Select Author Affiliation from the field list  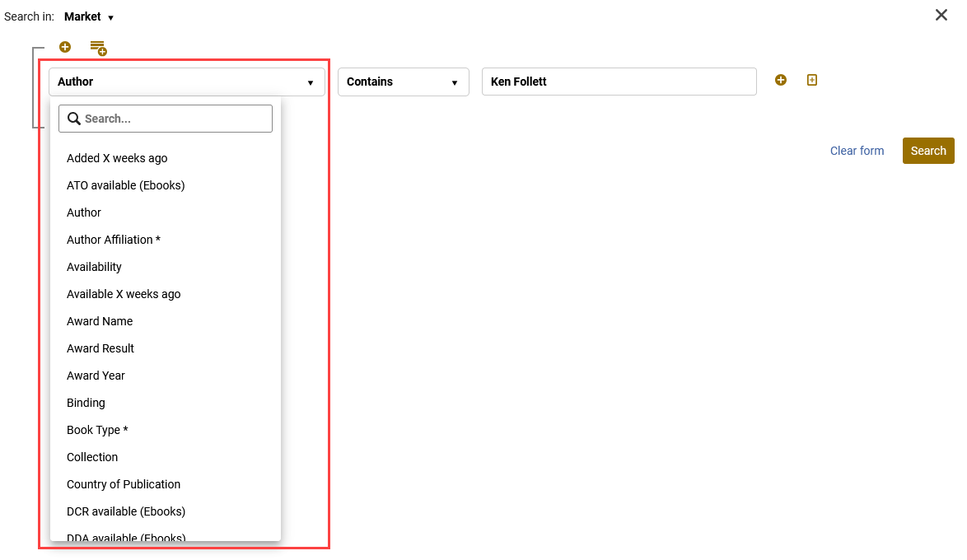(113, 240)
